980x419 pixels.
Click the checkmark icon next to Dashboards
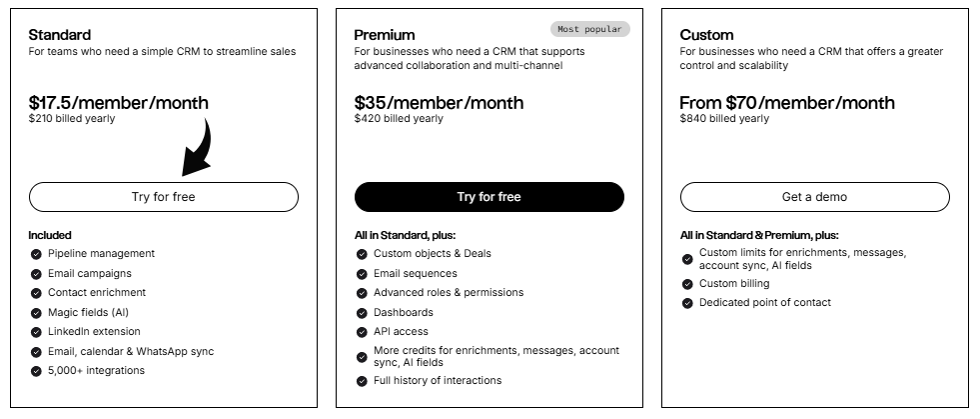[x=362, y=313]
